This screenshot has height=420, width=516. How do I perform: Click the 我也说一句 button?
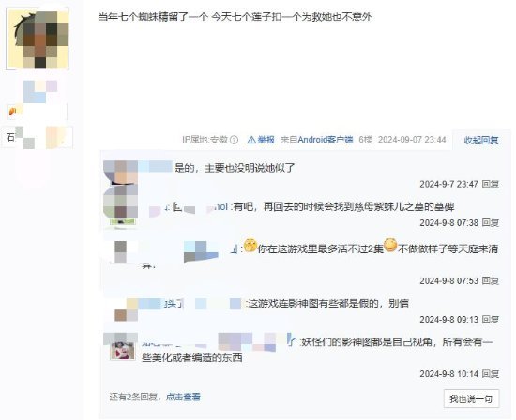coord(471,398)
